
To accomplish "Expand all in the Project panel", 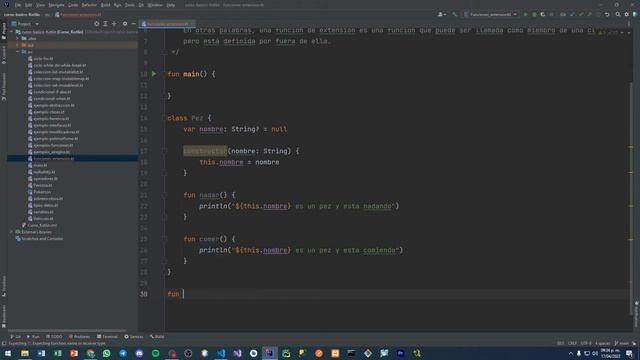I will 105,24.
